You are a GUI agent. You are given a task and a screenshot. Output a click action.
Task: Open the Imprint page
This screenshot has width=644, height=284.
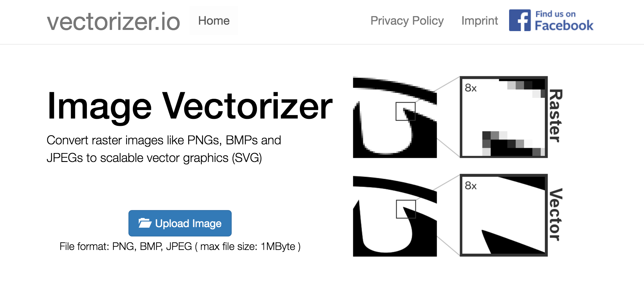click(x=480, y=21)
